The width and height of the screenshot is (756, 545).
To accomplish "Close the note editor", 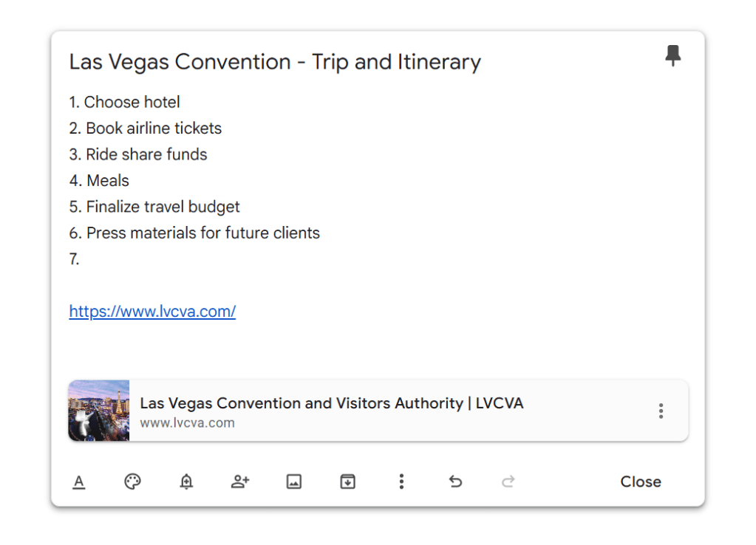I will point(640,481).
